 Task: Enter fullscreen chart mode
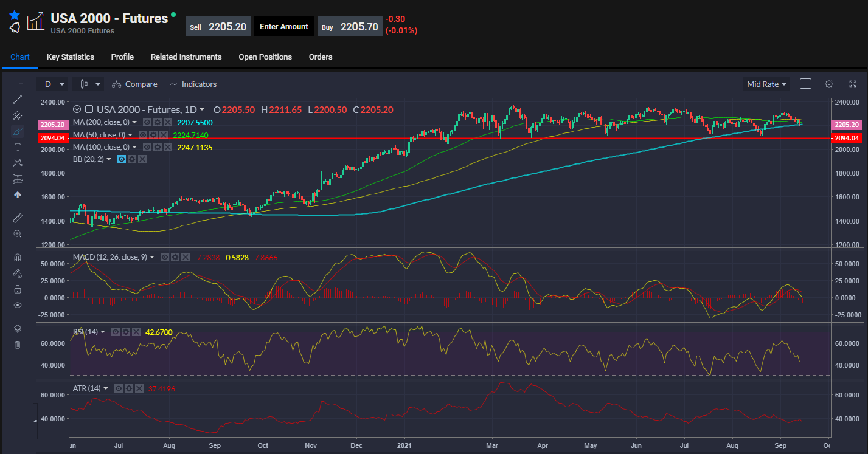pos(852,84)
